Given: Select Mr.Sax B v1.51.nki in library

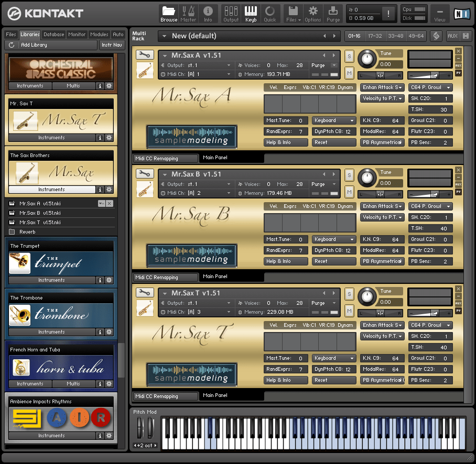Looking at the screenshot, I should point(40,213).
